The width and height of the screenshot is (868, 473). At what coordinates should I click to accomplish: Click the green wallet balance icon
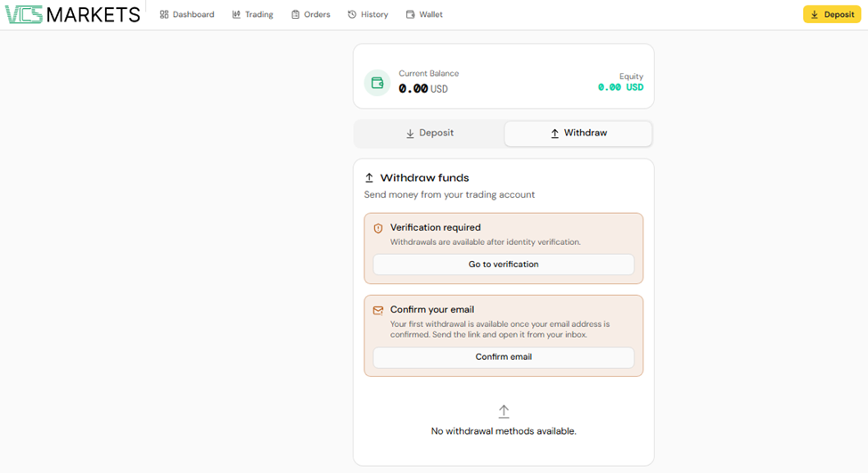[378, 83]
